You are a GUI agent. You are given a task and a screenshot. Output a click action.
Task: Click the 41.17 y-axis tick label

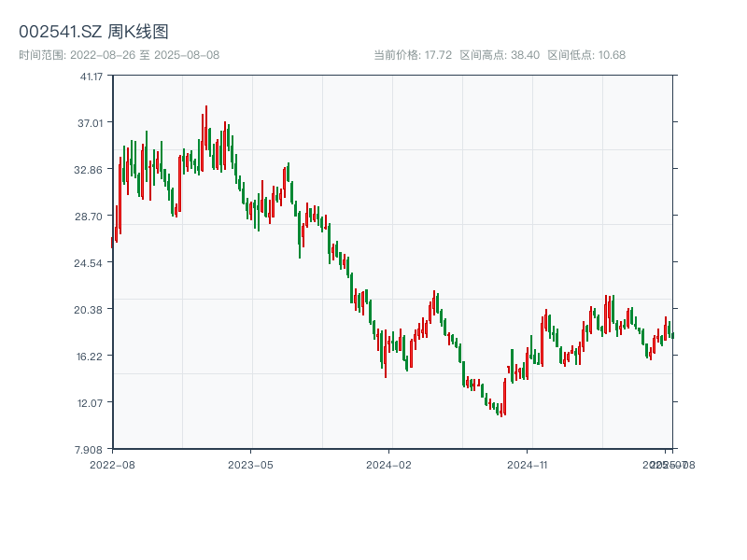(91, 76)
